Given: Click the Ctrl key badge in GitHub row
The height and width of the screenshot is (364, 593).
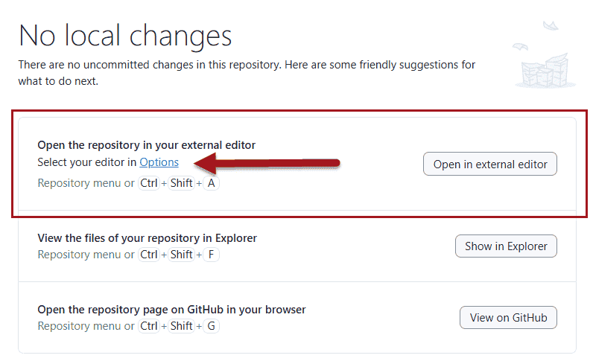Looking at the screenshot, I should (x=148, y=326).
